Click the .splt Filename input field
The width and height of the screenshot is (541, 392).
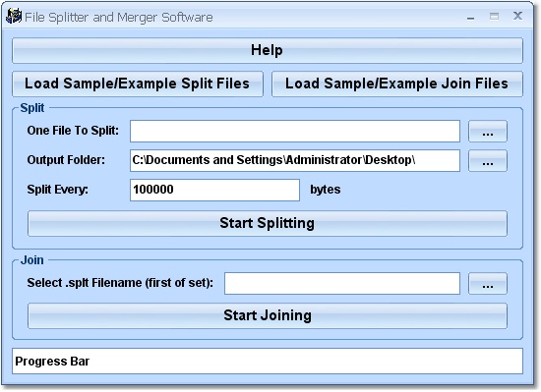pyautogui.click(x=342, y=284)
